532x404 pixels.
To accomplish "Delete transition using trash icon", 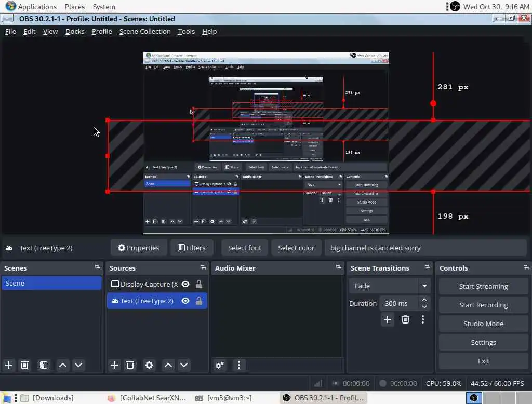I will pyautogui.click(x=405, y=319).
